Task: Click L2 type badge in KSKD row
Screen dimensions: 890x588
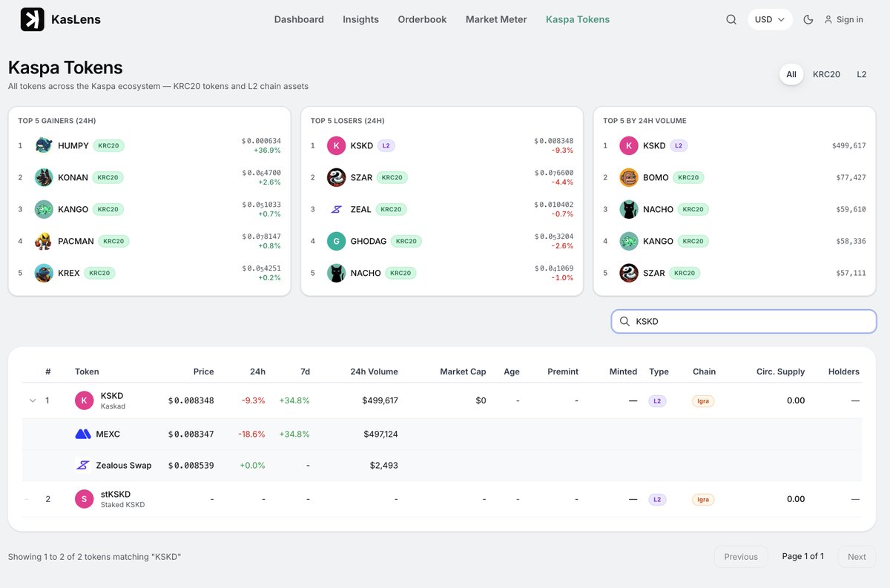Action: coord(657,400)
